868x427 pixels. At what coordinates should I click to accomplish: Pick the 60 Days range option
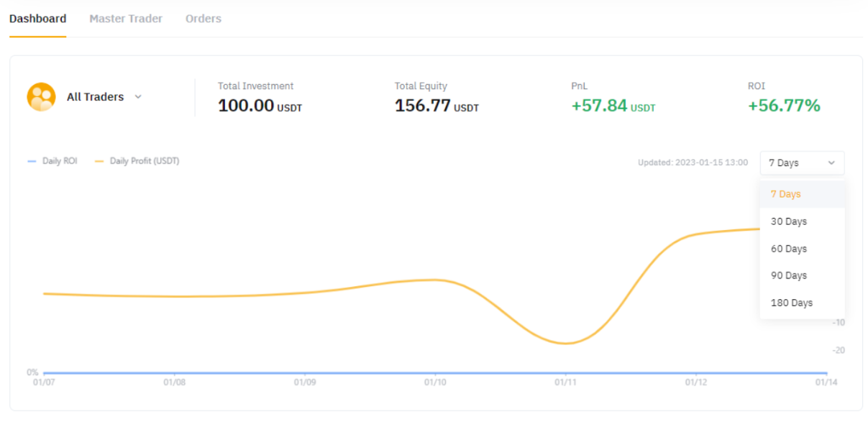click(x=788, y=249)
